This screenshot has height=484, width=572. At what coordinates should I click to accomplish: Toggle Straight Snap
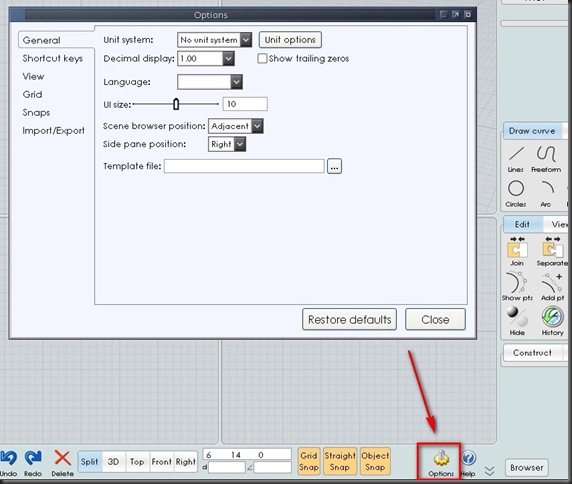click(340, 461)
